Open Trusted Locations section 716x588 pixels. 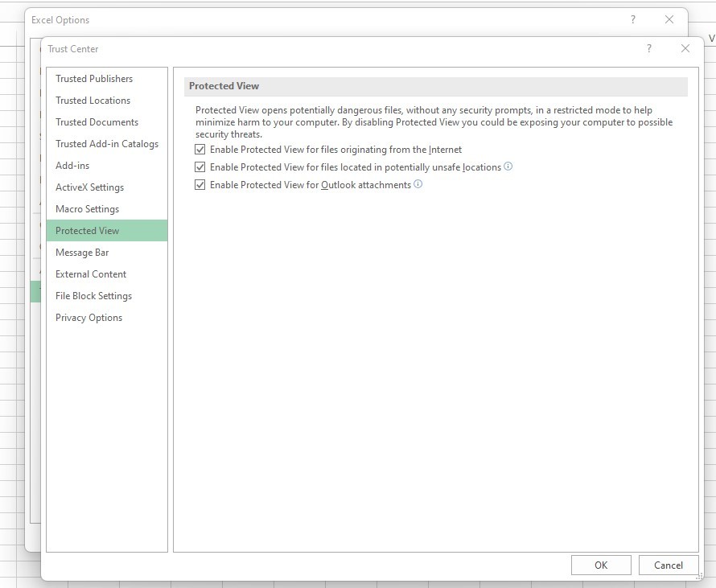pos(107,101)
